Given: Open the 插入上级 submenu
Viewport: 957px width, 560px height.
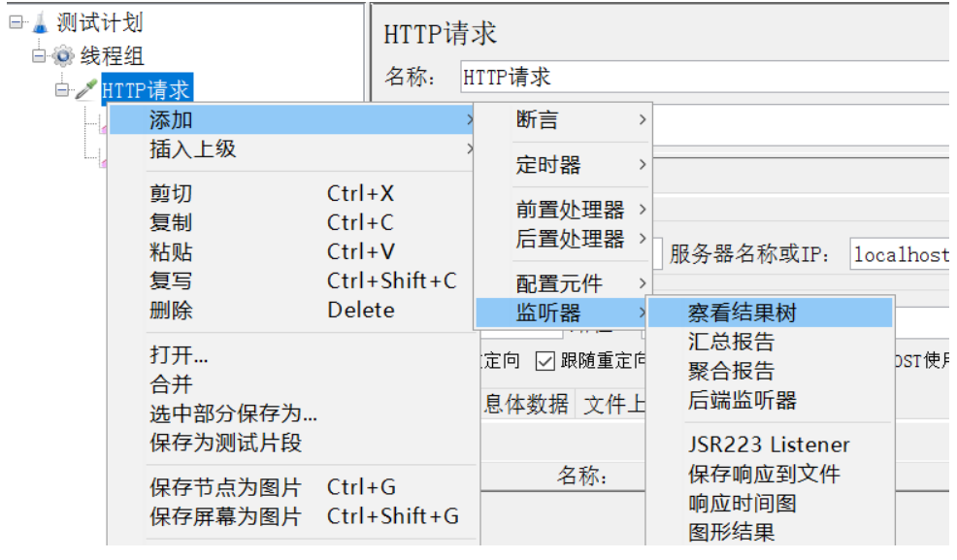Looking at the screenshot, I should [x=292, y=148].
